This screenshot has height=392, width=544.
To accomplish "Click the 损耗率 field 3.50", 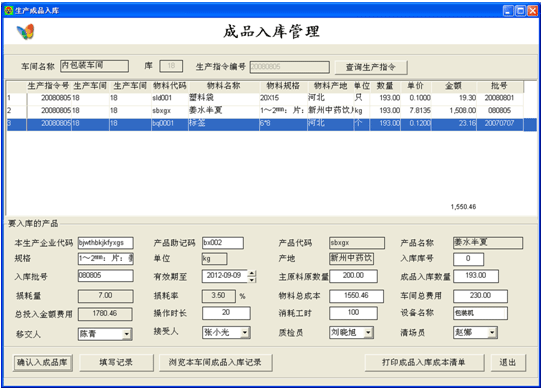I will tap(219, 296).
